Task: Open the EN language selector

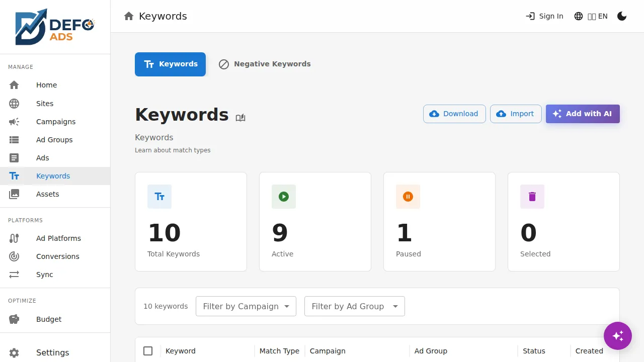Action: pyautogui.click(x=591, y=16)
